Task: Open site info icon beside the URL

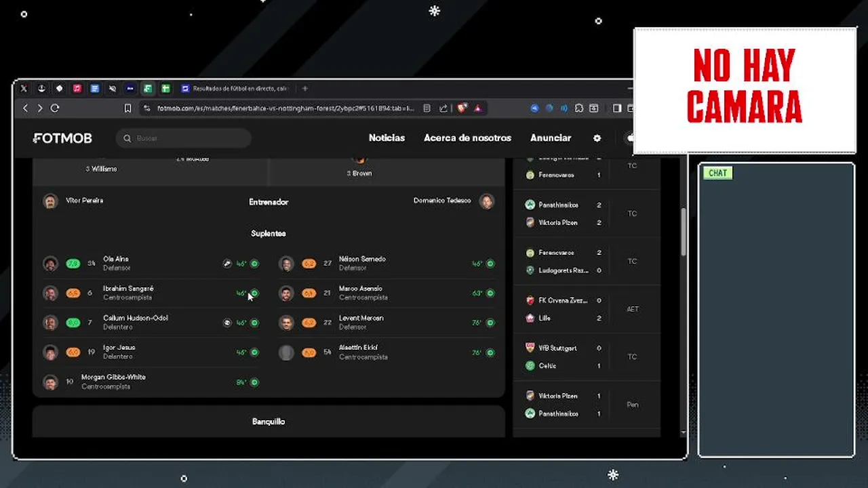Action: [x=147, y=108]
